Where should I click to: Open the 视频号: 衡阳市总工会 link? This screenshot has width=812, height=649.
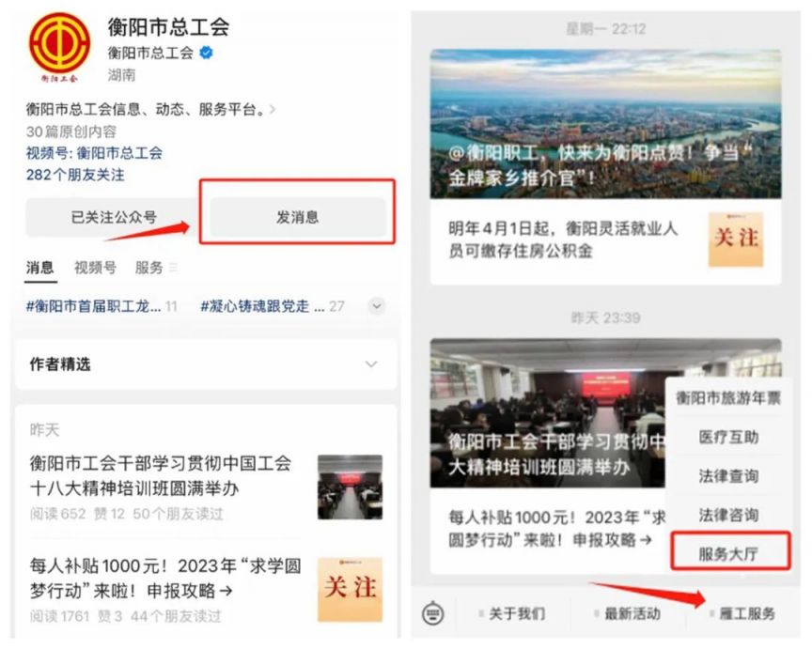tap(94, 153)
